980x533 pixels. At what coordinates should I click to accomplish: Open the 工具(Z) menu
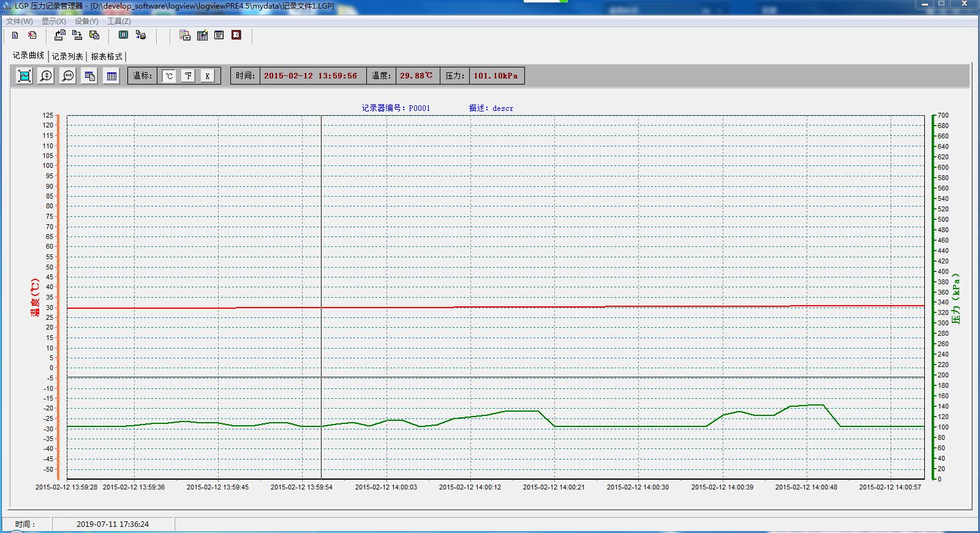[x=119, y=21]
